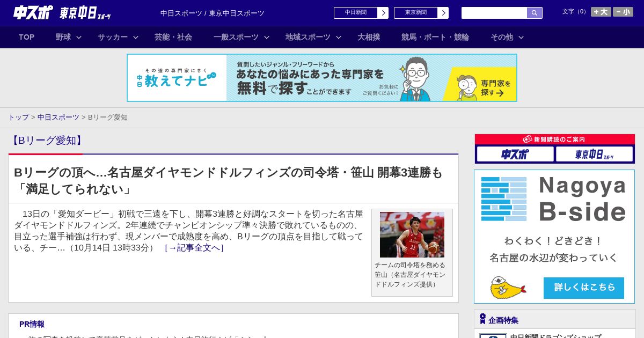This screenshot has height=338, width=644.
Task: Decrease font size with 小 button
Action: tap(623, 12)
